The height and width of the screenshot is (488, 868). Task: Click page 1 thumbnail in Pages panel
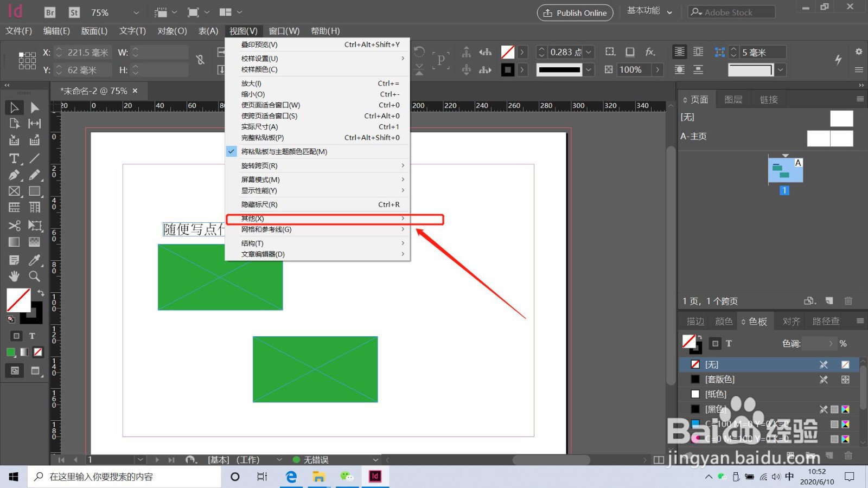pos(785,171)
